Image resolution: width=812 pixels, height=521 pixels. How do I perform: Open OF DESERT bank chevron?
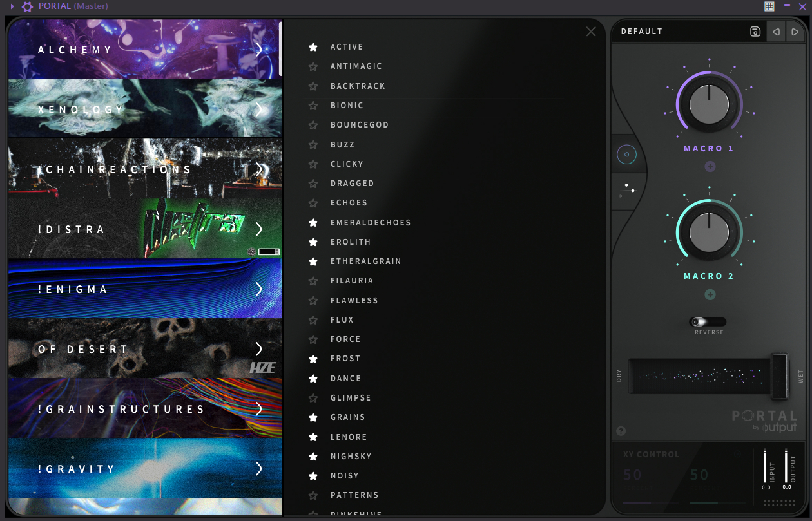click(258, 349)
